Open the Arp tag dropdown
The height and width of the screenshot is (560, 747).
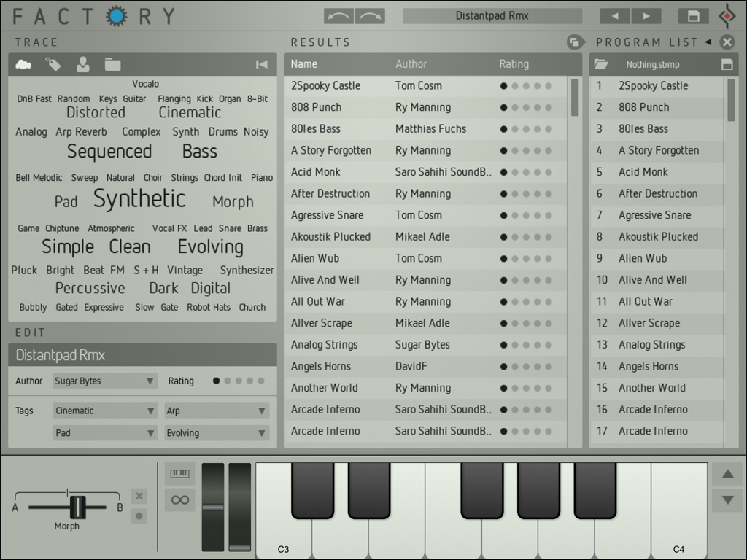tap(217, 411)
